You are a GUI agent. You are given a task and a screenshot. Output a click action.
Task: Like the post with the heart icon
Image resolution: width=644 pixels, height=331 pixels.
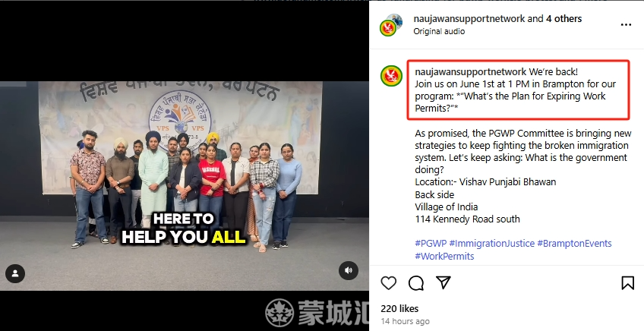(389, 283)
